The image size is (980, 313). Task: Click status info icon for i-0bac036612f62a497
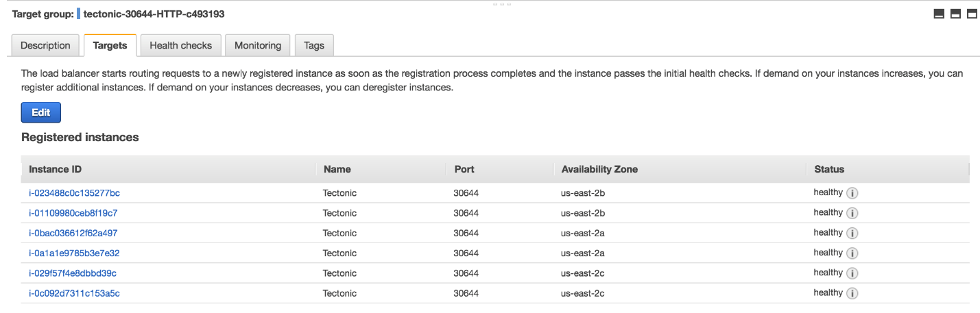click(x=852, y=233)
